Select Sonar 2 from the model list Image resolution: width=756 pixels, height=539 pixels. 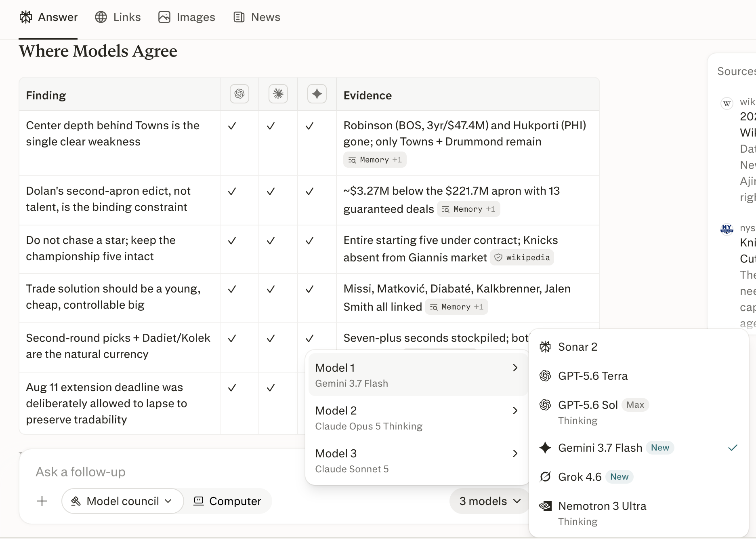639,347
